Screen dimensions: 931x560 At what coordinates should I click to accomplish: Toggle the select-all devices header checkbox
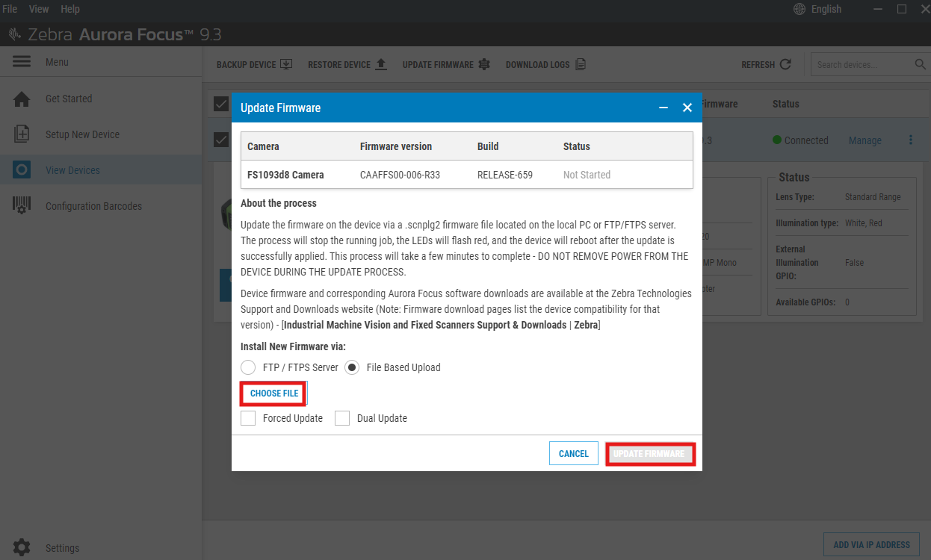click(x=221, y=104)
